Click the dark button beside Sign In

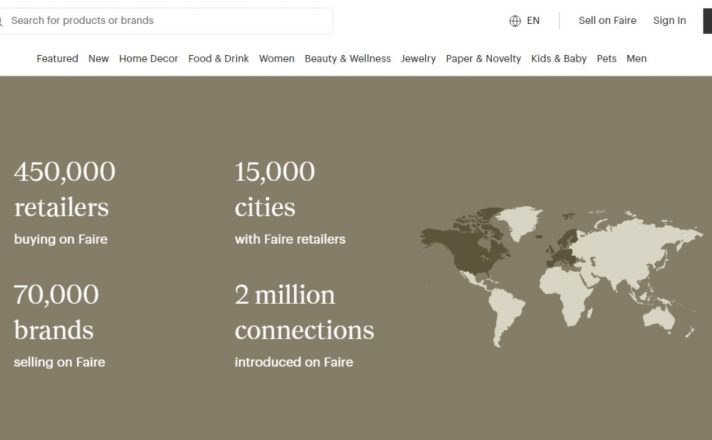pos(707,21)
